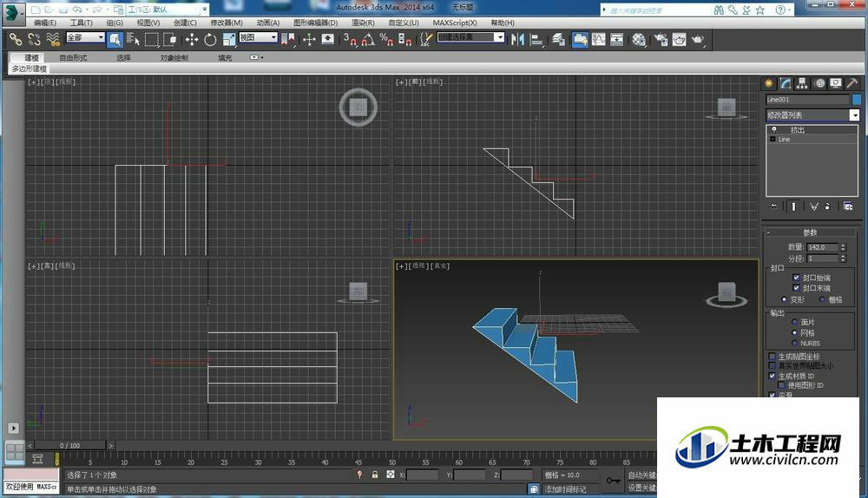Viewport: 868px width, 498px height.
Task: Switch to the Create command panel tab
Action: [769, 83]
